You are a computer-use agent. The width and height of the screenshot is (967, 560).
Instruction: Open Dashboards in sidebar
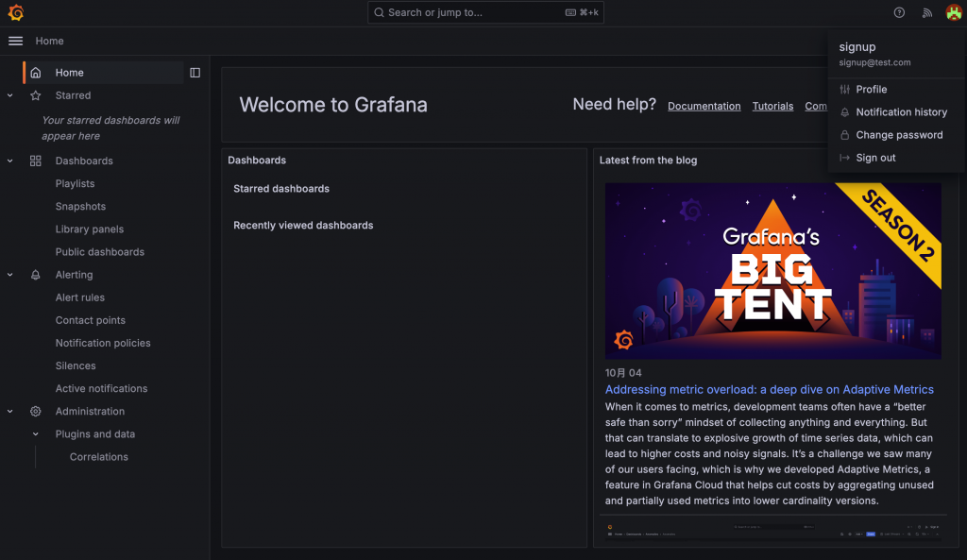pyautogui.click(x=84, y=161)
